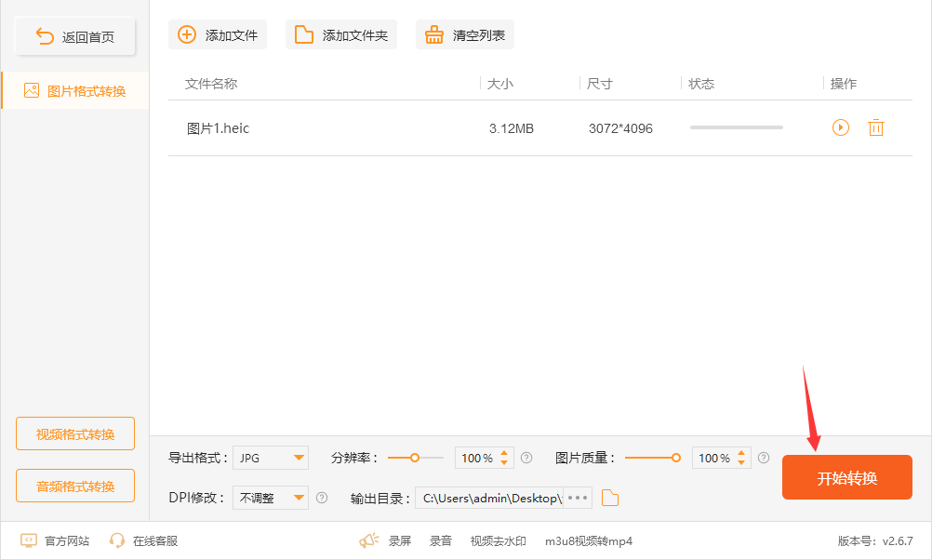Select the 图片1.heic file name
Viewport: 932px width, 560px height.
[219, 128]
